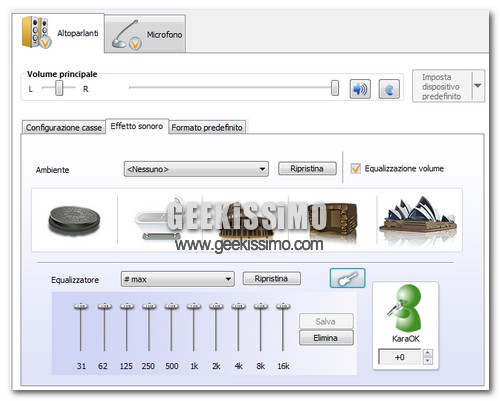The height and width of the screenshot is (401, 500).
Task: Decrease KaraOK key with down arrow
Action: [x=428, y=361]
